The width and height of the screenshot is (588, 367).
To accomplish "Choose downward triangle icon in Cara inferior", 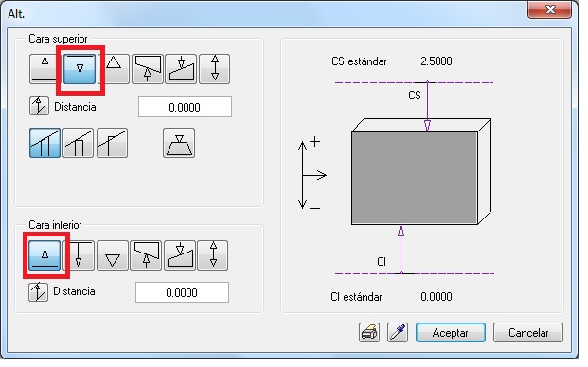I will [x=113, y=255].
